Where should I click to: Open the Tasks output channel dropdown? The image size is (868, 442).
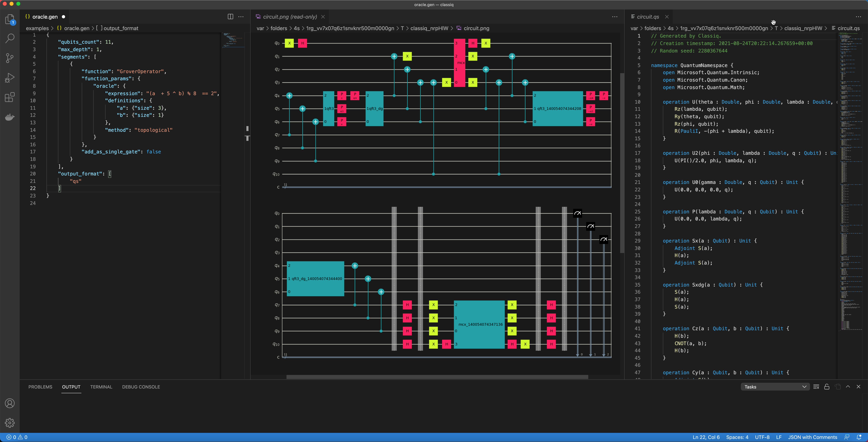775,387
